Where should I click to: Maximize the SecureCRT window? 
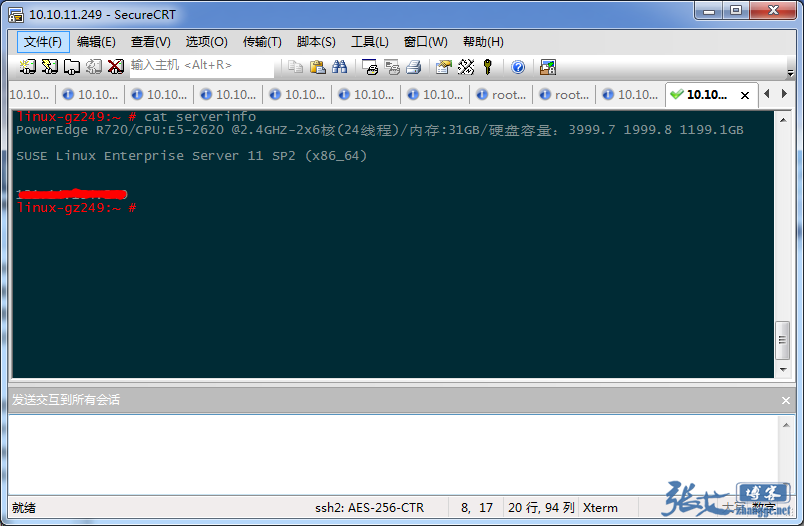(736, 11)
